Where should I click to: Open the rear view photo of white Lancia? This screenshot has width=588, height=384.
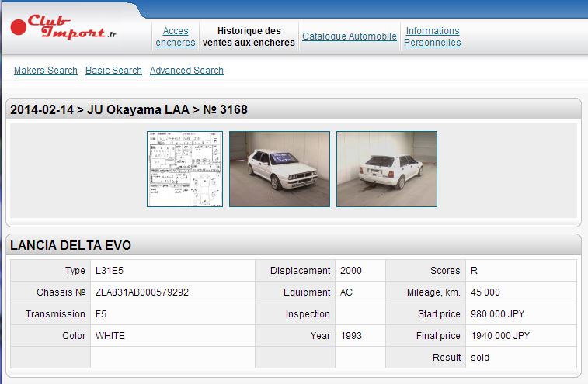point(387,169)
